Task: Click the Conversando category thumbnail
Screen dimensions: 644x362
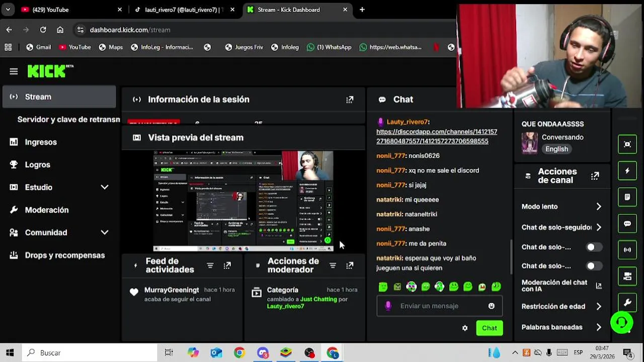Action: pyautogui.click(x=529, y=143)
